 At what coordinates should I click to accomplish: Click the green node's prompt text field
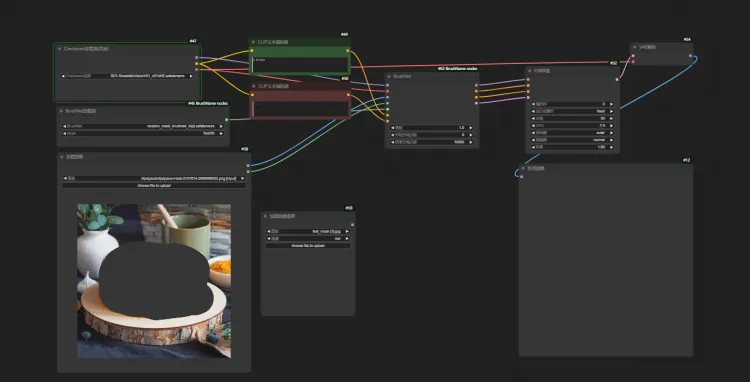[300, 65]
